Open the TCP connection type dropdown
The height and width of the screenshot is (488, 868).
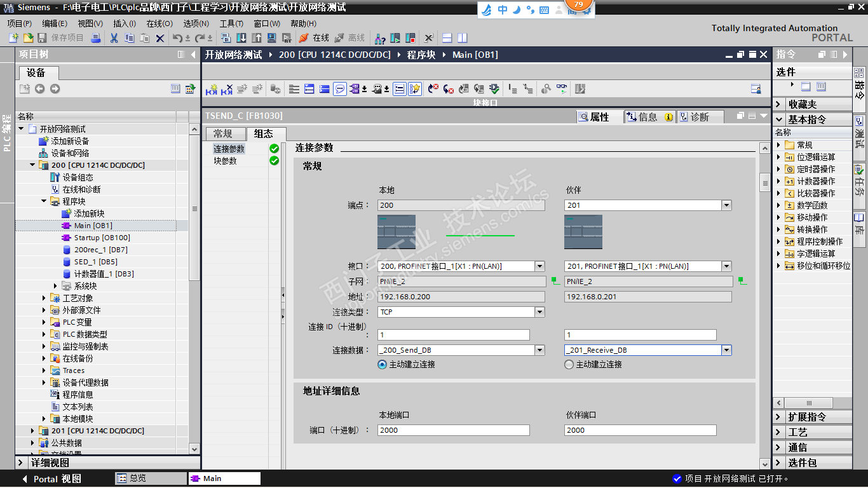[539, 312]
